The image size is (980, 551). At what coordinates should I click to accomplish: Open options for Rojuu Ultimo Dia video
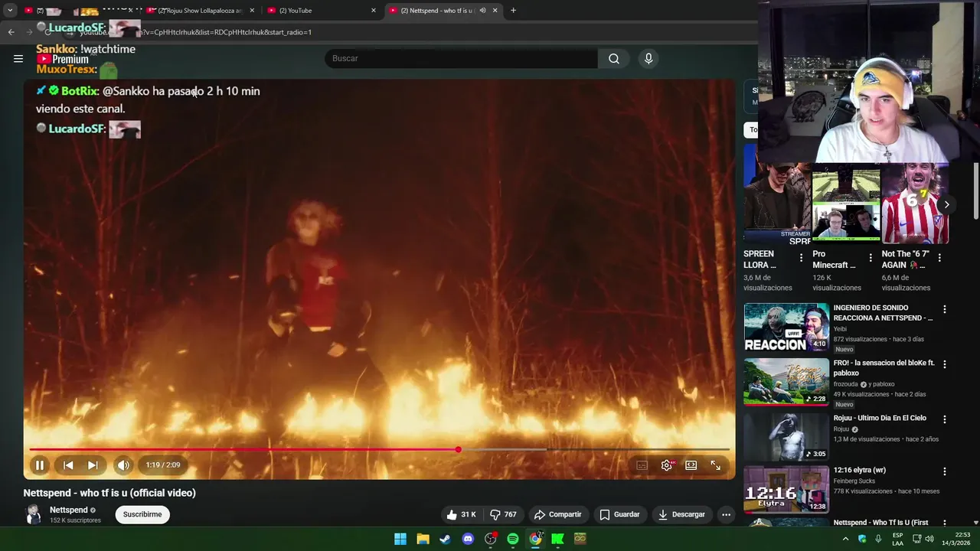(x=945, y=420)
